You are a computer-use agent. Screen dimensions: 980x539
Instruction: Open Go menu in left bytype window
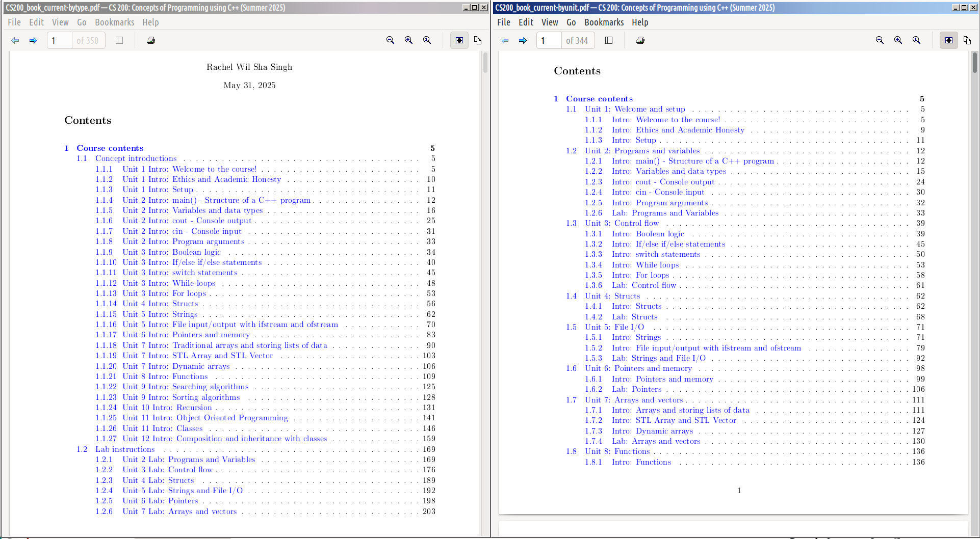click(82, 22)
